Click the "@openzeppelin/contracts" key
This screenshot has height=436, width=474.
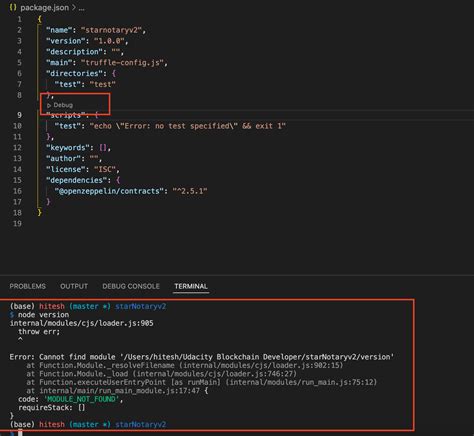click(x=109, y=191)
